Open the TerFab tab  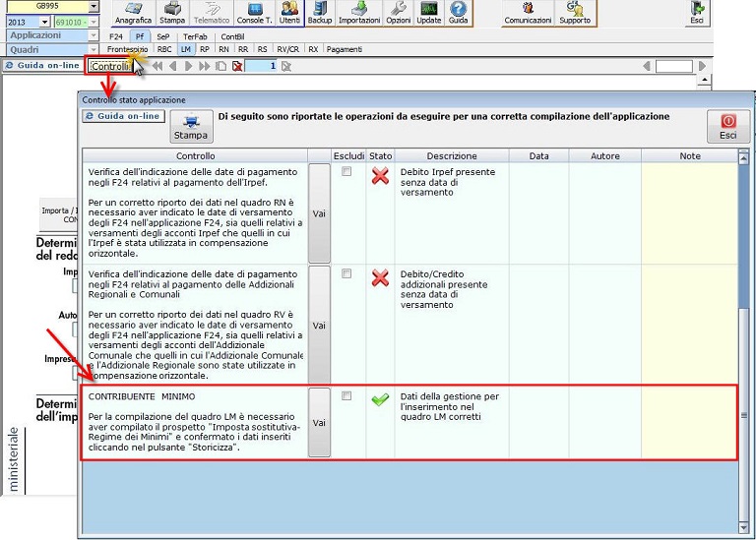195,36
